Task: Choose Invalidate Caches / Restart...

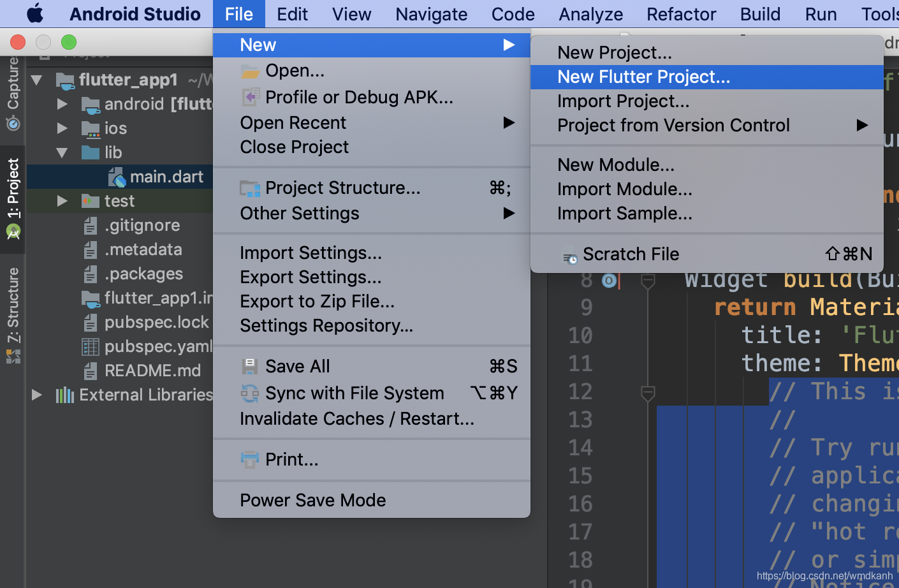Action: coord(372,419)
